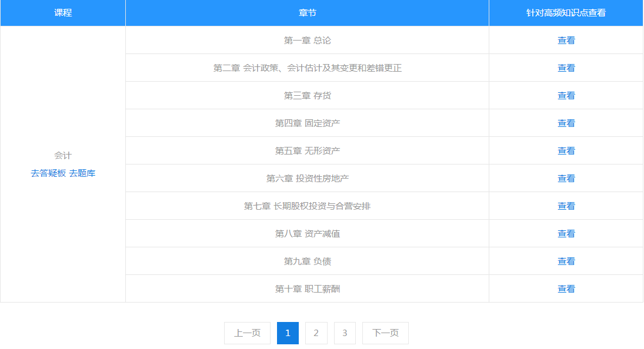Open the 去题库 link

[x=82, y=173]
